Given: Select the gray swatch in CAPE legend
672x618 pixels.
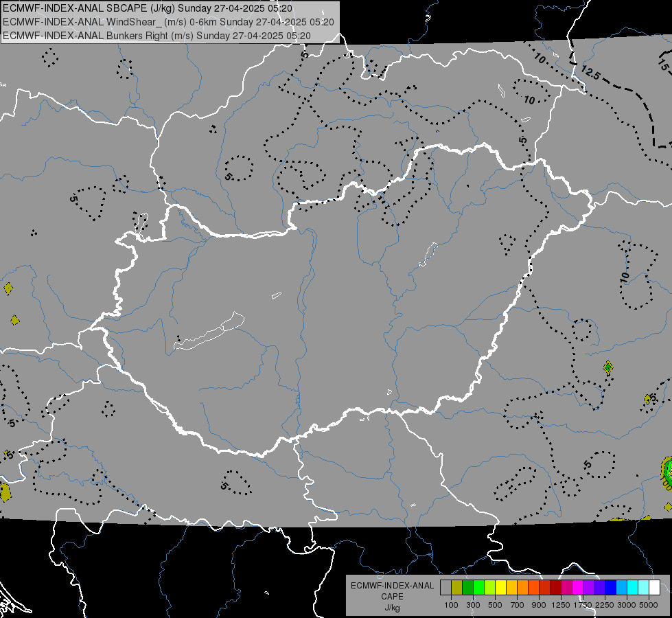Looking at the screenshot, I should click(445, 588).
